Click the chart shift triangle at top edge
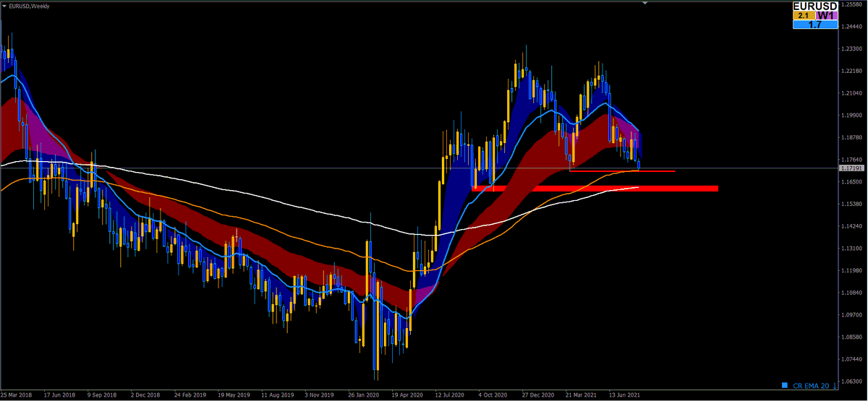 (x=644, y=3)
